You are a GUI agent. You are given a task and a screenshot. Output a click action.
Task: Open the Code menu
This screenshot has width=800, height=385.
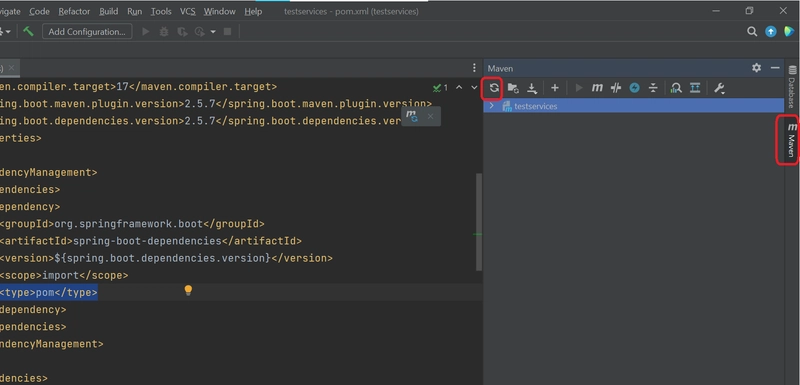pos(39,11)
